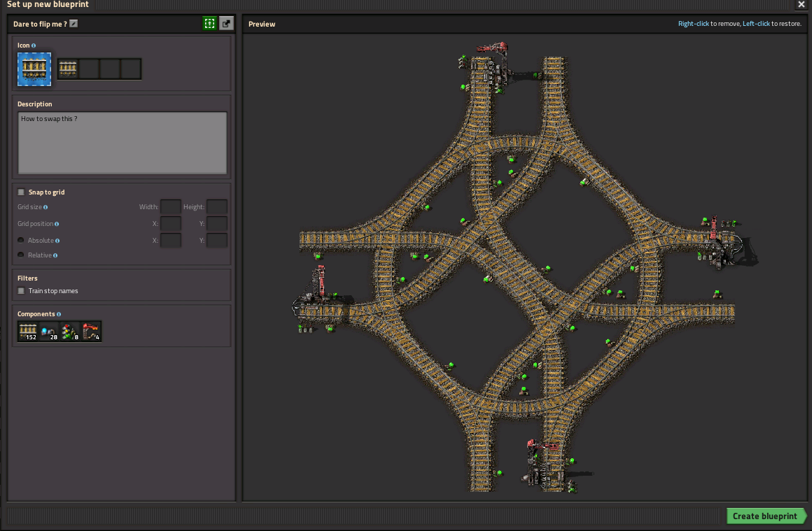Close the Set up new blueprint window

pyautogui.click(x=801, y=5)
